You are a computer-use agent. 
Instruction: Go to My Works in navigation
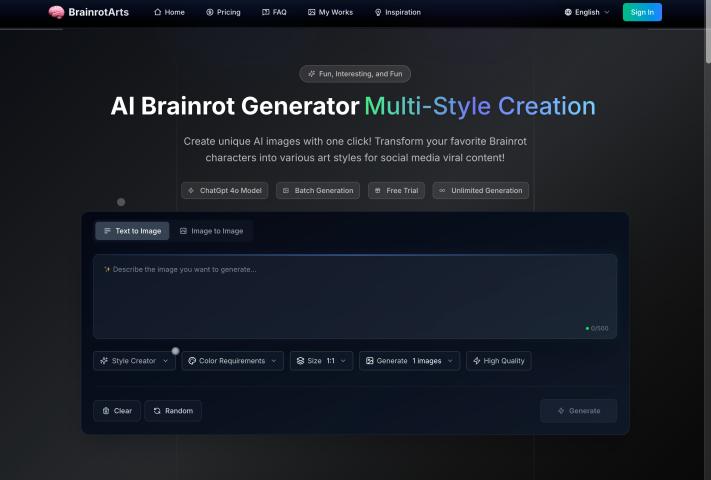point(330,13)
